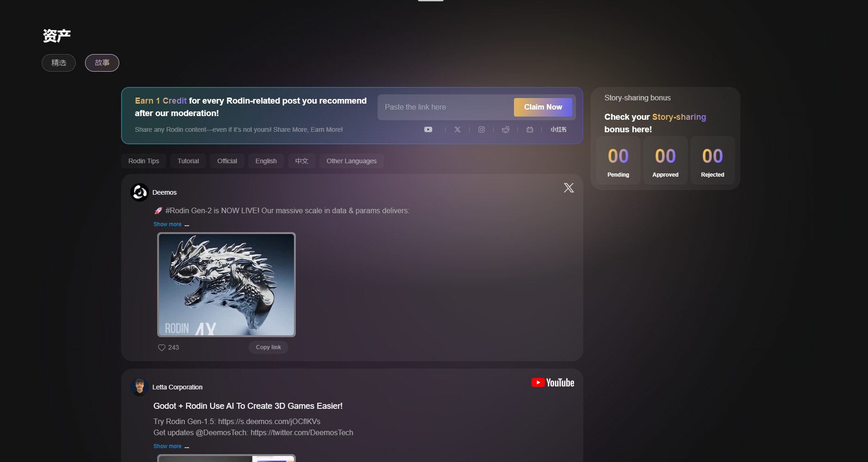Click the 小红书 platform icon

pyautogui.click(x=558, y=129)
